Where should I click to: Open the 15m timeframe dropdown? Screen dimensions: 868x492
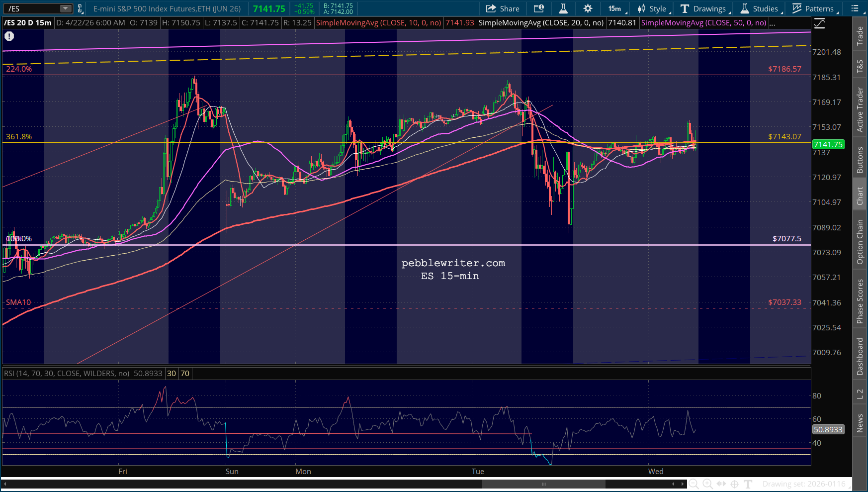[615, 8]
